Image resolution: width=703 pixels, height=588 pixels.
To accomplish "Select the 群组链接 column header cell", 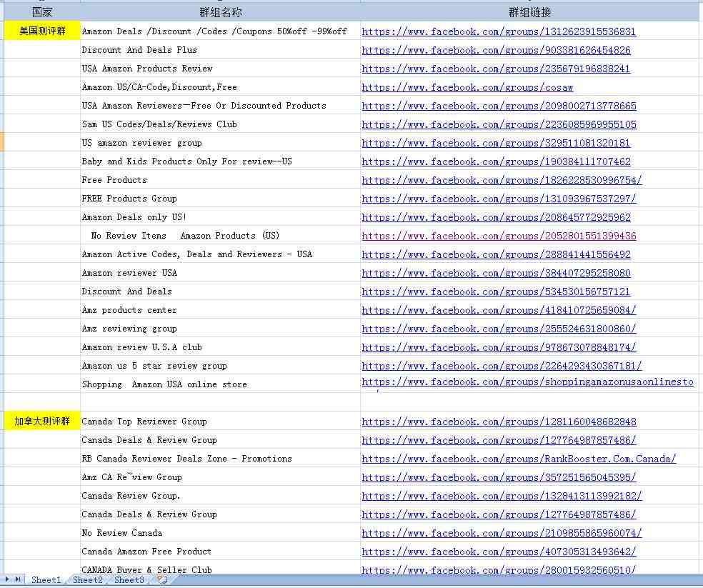I will pos(529,12).
